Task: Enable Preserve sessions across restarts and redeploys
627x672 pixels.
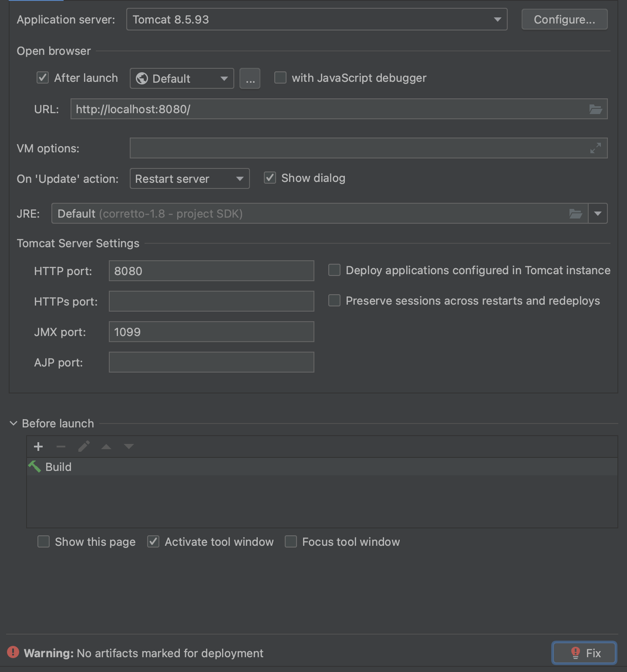Action: point(334,301)
